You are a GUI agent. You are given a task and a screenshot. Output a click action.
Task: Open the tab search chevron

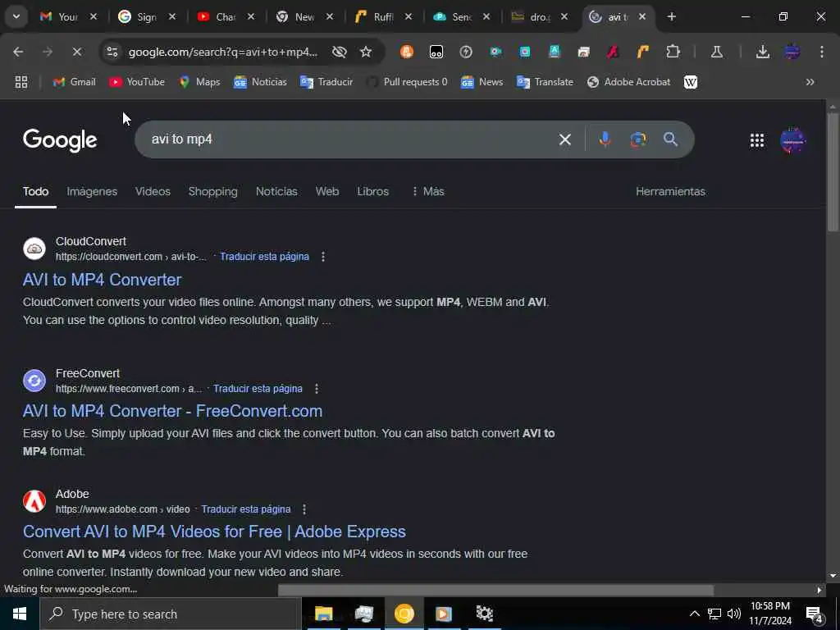pyautogui.click(x=16, y=16)
